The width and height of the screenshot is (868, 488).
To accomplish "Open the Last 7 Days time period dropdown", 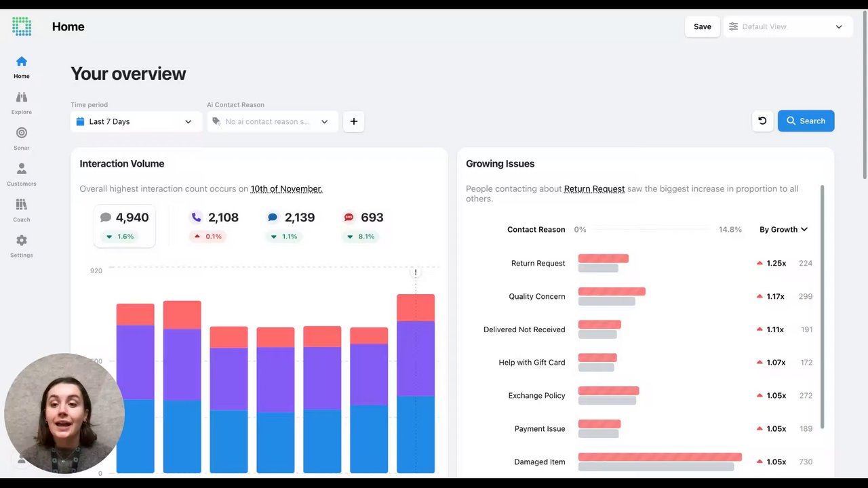I will [136, 121].
